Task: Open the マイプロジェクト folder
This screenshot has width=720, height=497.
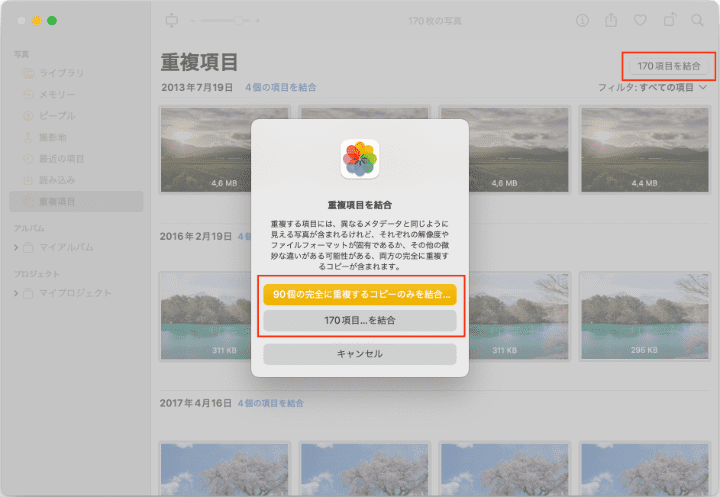Action: click(67, 293)
